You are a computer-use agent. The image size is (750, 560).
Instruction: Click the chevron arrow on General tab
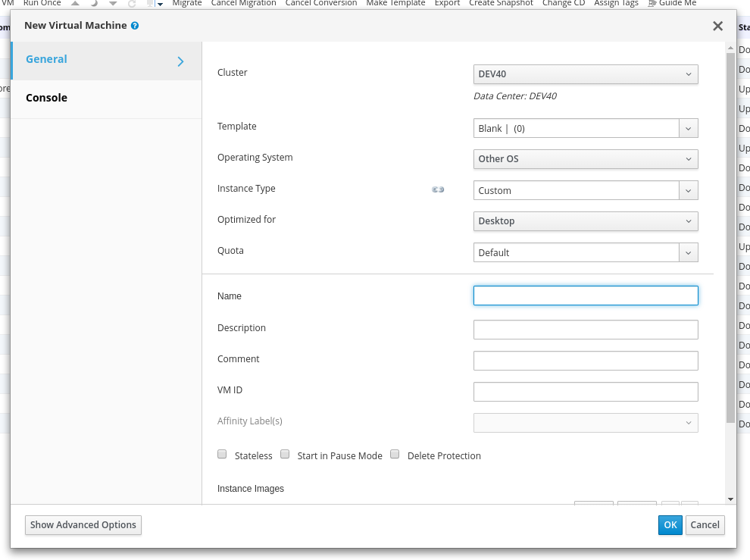coord(180,61)
